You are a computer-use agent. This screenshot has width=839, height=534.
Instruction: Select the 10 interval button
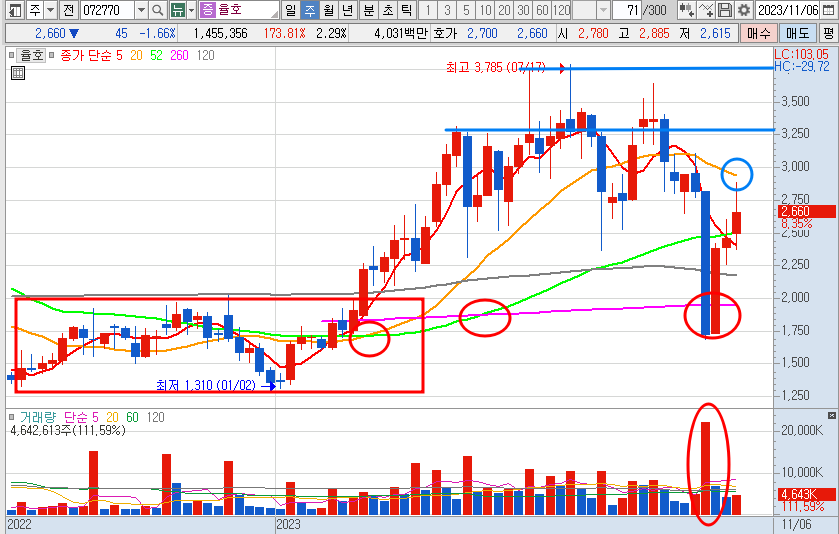[485, 10]
